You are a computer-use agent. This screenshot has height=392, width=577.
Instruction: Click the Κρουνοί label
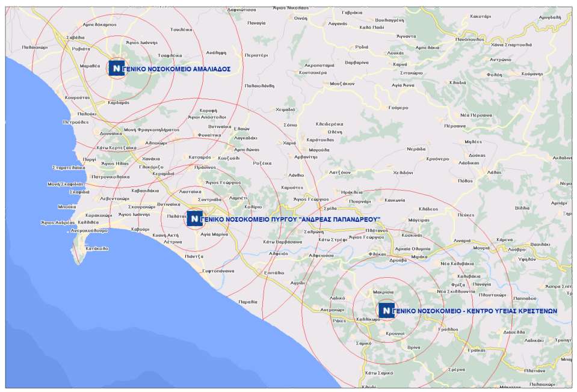(395, 334)
